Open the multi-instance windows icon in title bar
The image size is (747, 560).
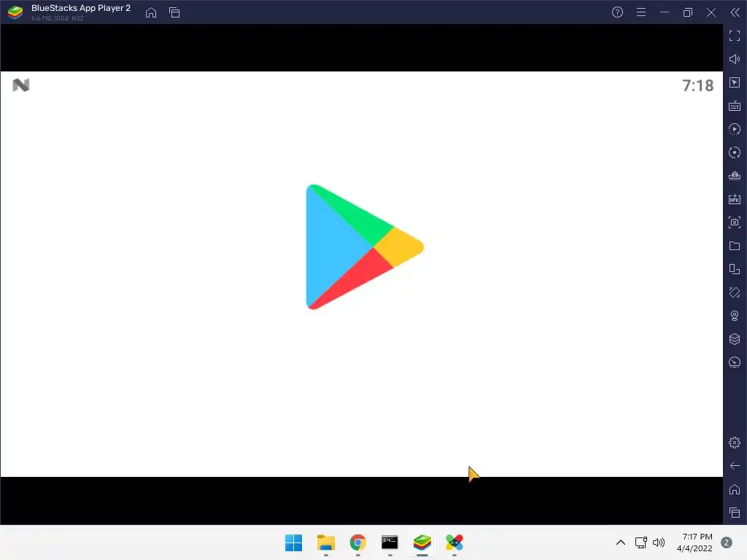[x=174, y=12]
